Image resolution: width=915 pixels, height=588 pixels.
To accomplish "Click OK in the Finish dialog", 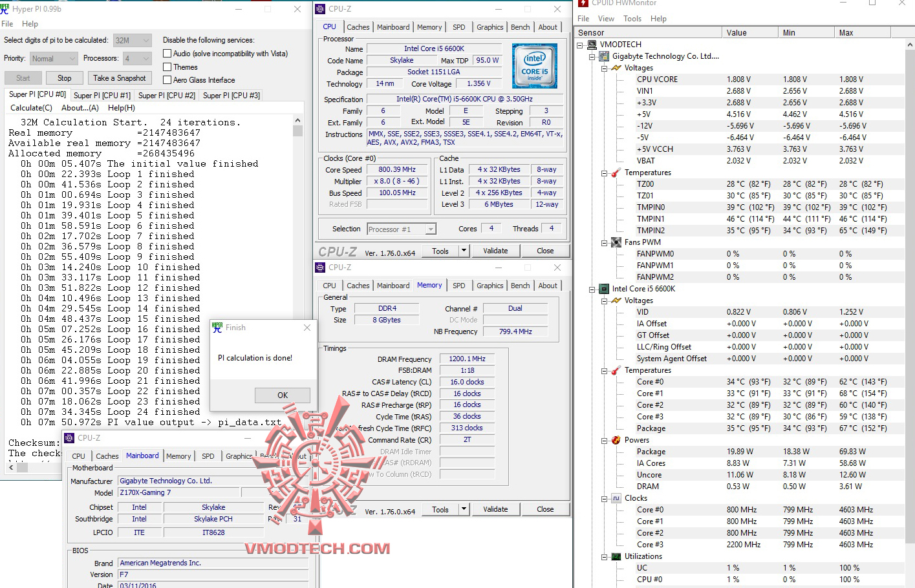I will 283,395.
